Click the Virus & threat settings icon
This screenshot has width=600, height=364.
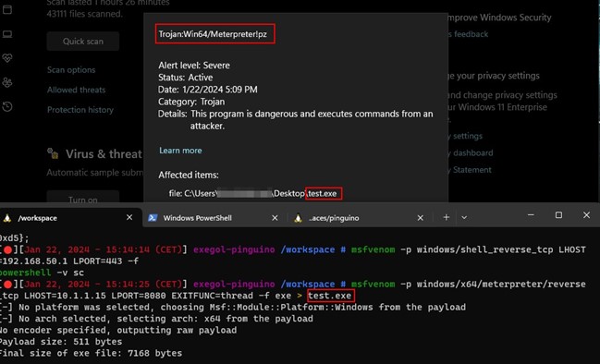[x=53, y=153]
